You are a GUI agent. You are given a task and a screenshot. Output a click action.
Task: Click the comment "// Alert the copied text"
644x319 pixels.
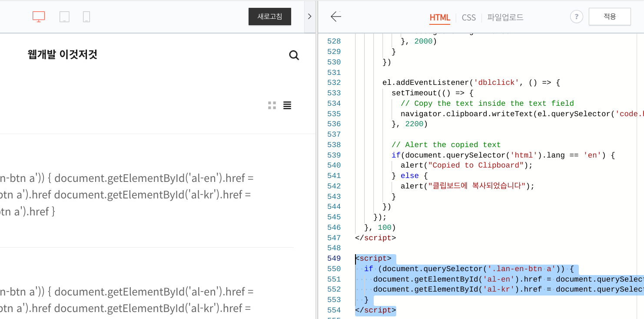(446, 145)
